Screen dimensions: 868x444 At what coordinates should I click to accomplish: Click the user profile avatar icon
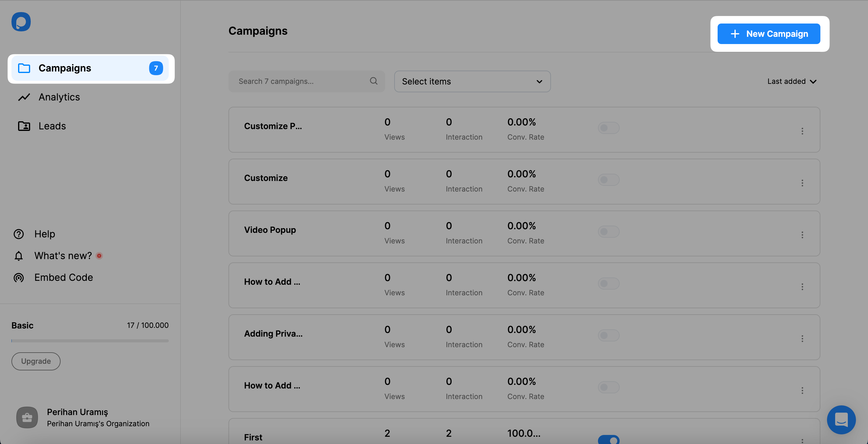[x=27, y=416]
